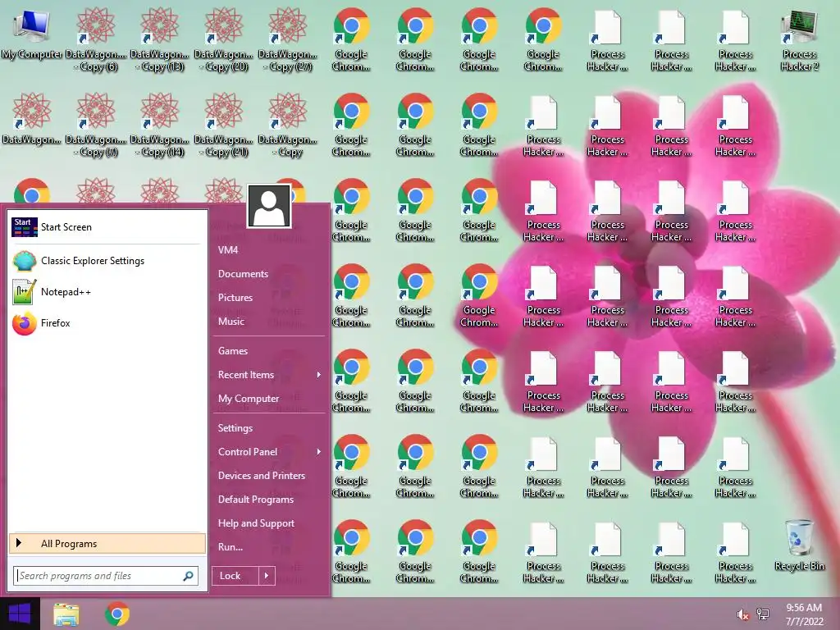
Task: Click the search magnifier icon
Action: tap(188, 576)
